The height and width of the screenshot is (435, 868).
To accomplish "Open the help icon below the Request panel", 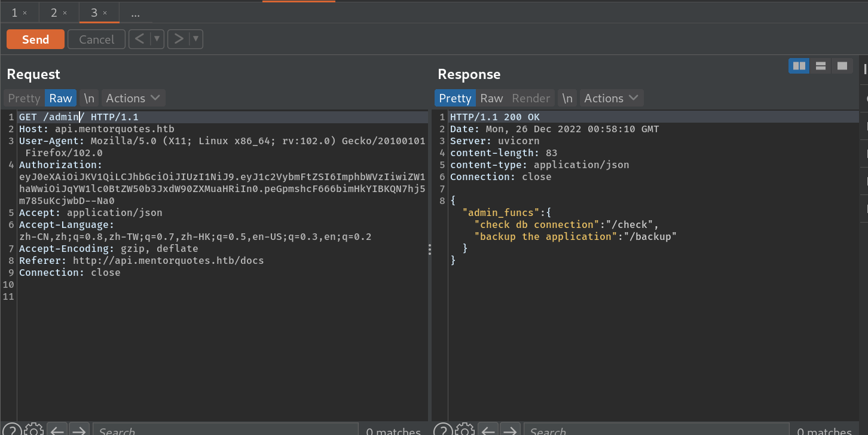I will click(13, 430).
